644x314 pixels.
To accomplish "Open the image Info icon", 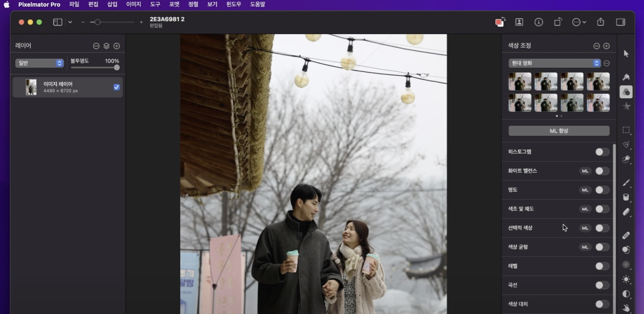I will click(538, 22).
